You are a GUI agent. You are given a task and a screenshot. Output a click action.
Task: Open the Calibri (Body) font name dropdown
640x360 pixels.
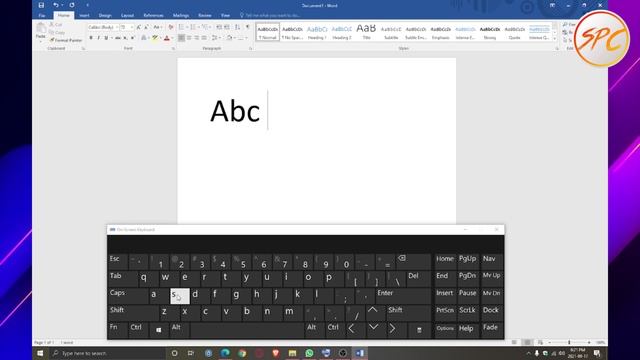[x=117, y=27]
